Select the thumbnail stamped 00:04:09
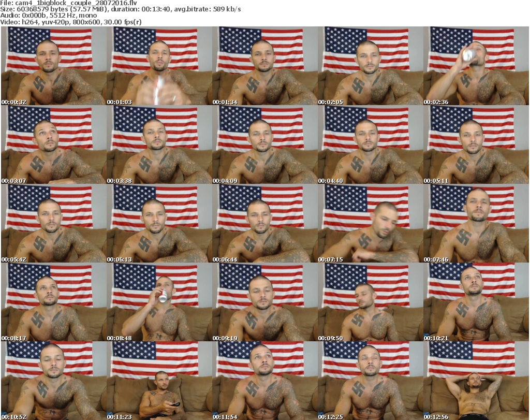Image resolution: width=530 pixels, height=420 pixels. tap(264, 144)
